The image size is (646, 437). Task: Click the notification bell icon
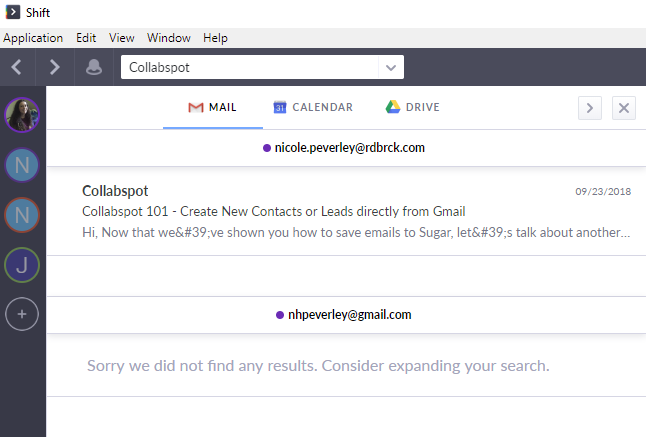(x=94, y=67)
